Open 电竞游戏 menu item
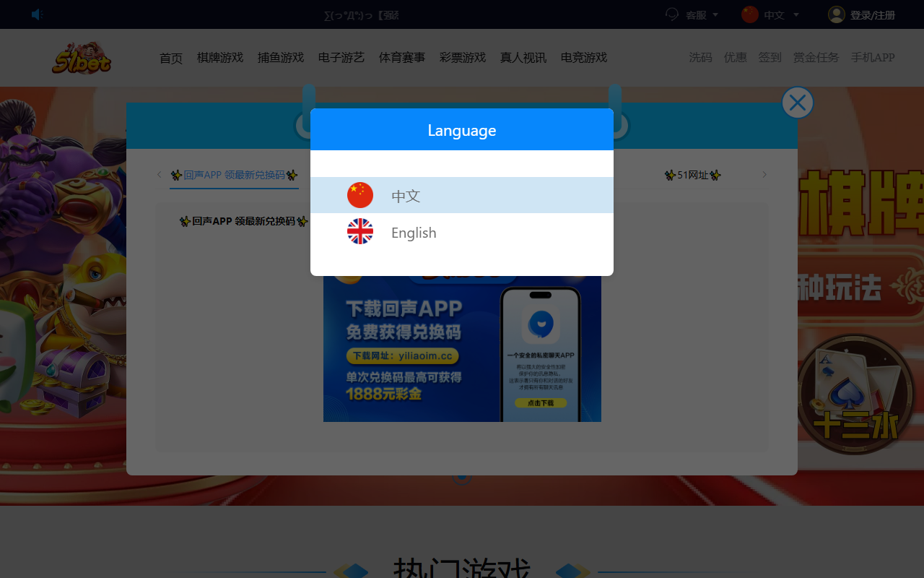 [584, 58]
